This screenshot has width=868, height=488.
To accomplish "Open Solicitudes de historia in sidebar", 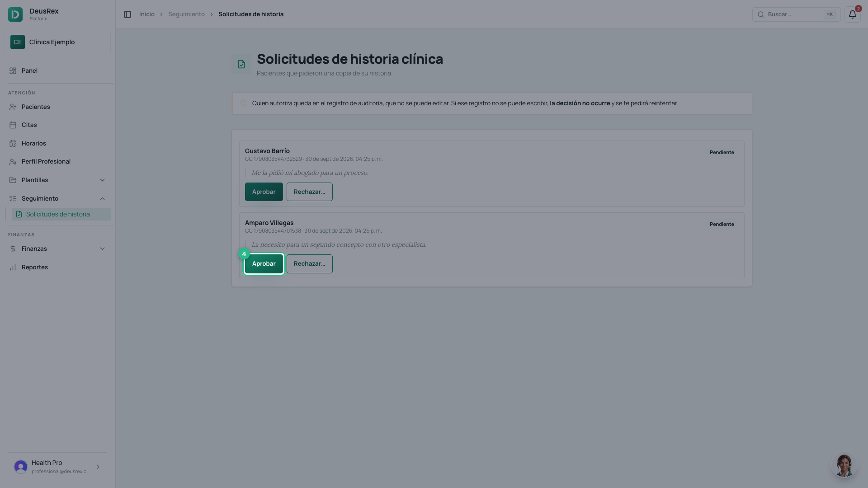I will pos(61,214).
